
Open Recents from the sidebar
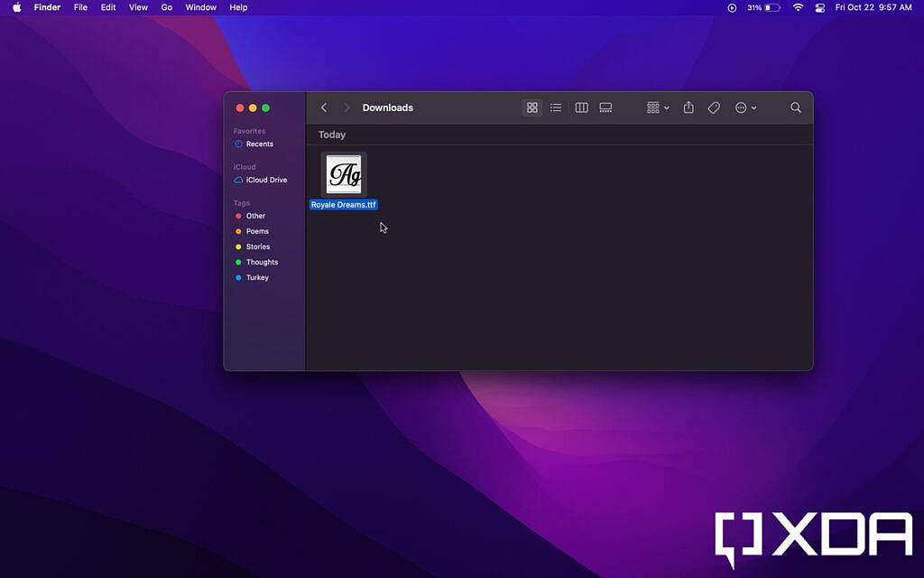pos(258,144)
